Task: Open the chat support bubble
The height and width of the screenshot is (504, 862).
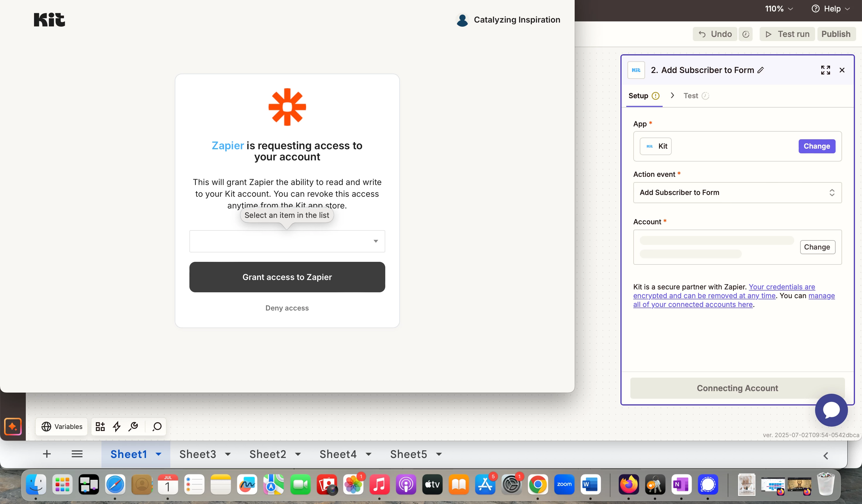Action: pos(831,410)
